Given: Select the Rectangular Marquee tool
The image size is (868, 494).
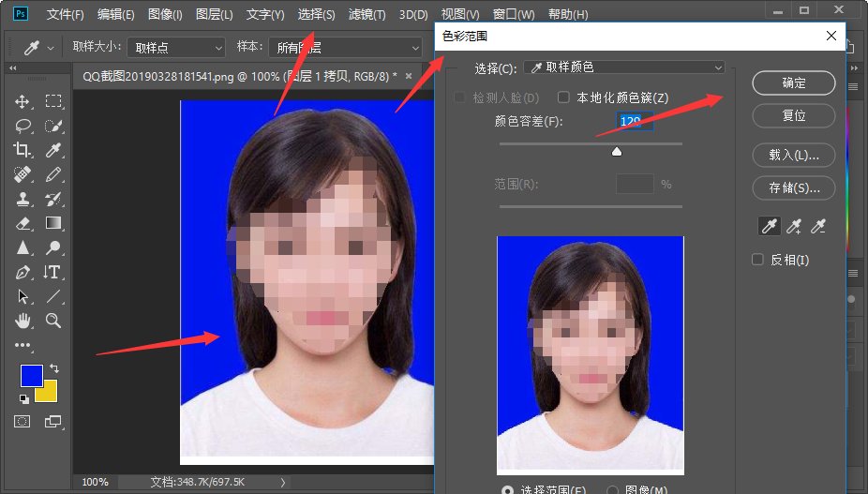Looking at the screenshot, I should (53, 101).
